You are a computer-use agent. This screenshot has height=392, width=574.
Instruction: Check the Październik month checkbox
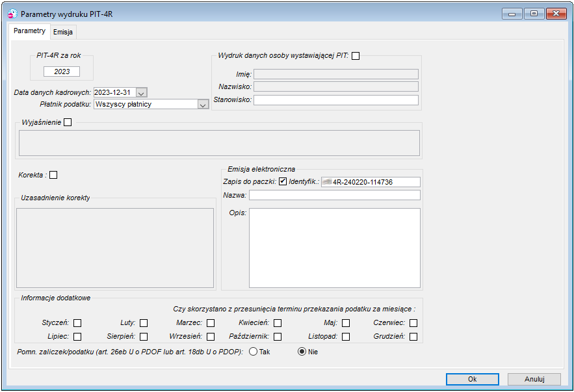278,337
